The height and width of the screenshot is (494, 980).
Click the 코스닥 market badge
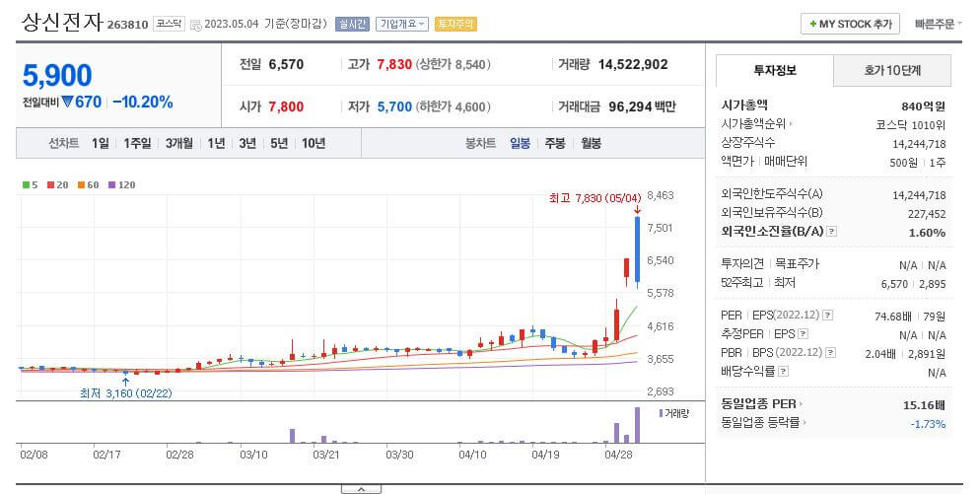(169, 24)
